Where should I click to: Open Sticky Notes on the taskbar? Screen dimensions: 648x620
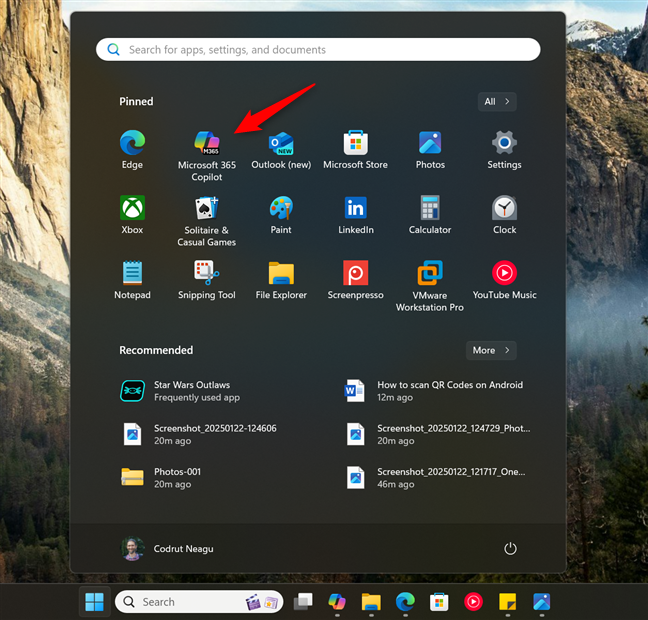tap(507, 602)
